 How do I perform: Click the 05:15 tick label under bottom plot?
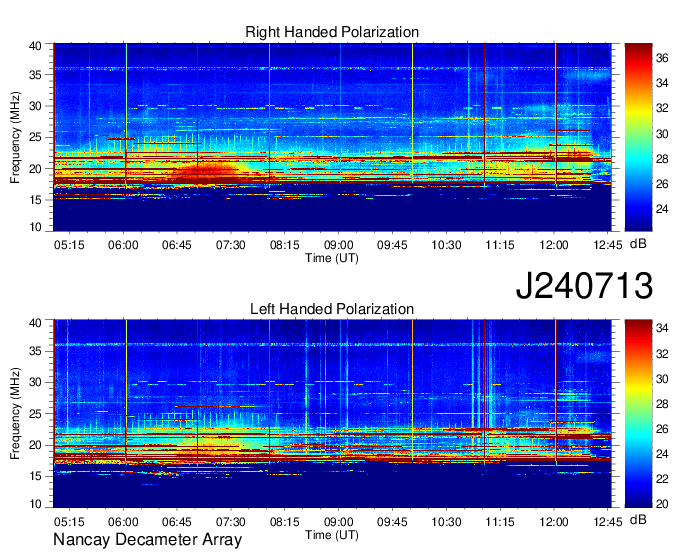(x=69, y=522)
